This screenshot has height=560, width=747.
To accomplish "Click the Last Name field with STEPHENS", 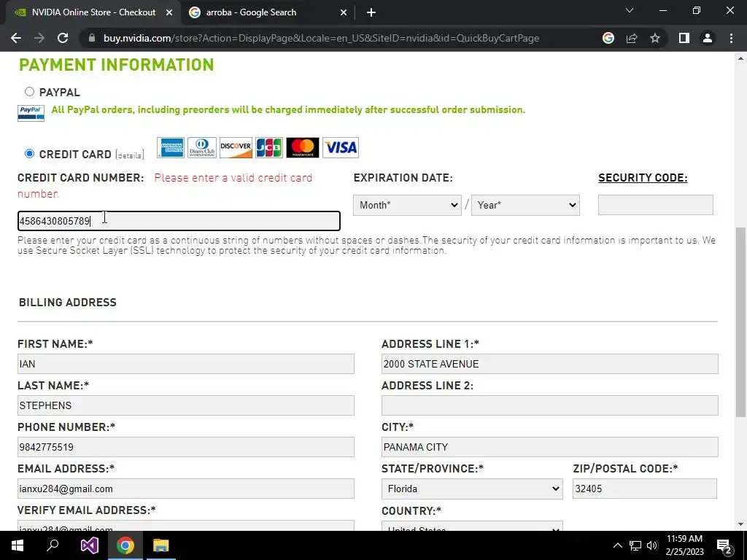I will (x=186, y=405).
